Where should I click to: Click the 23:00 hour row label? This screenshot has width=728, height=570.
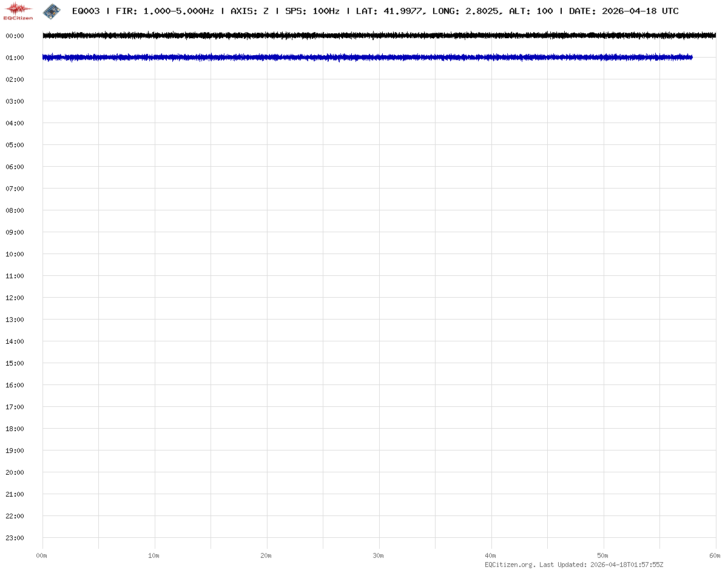point(15,538)
